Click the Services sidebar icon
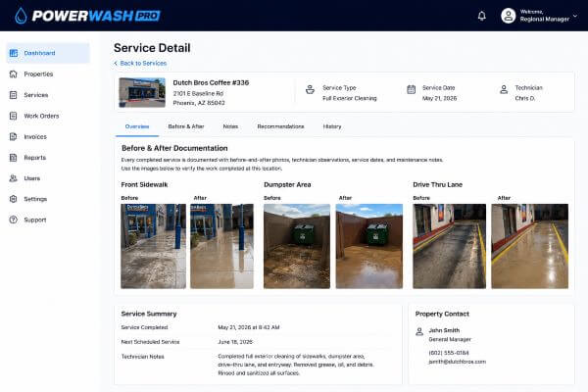Screen dimensions: 588x392 [x=14, y=95]
